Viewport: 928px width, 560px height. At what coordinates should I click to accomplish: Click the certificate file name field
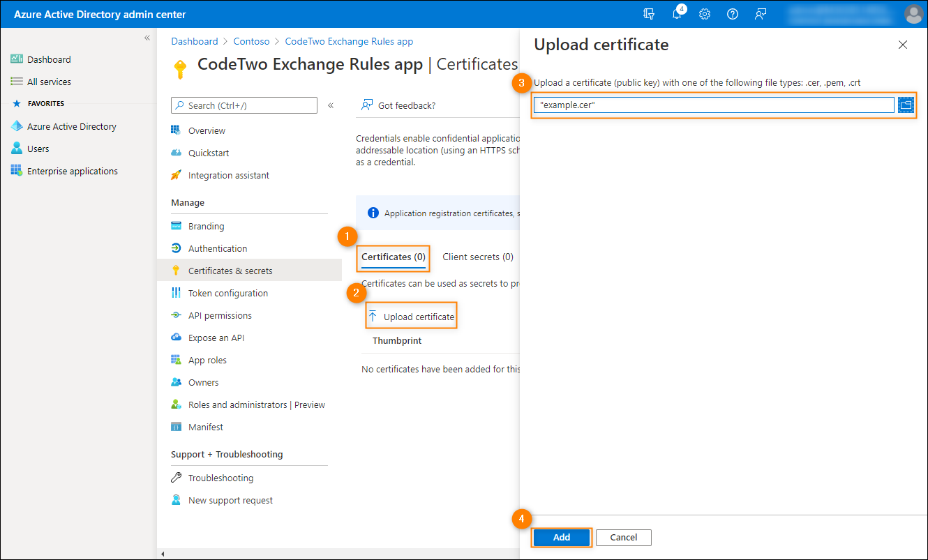tap(714, 105)
